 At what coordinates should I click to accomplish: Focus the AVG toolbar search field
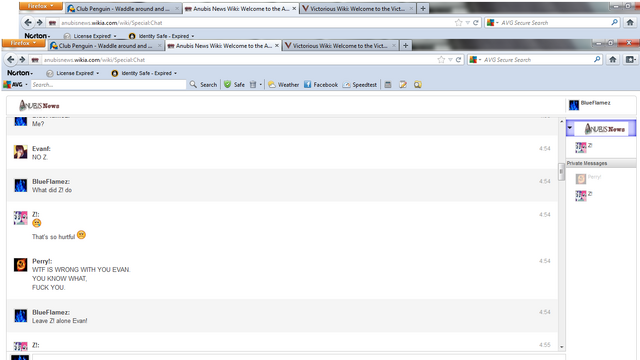[x=108, y=84]
